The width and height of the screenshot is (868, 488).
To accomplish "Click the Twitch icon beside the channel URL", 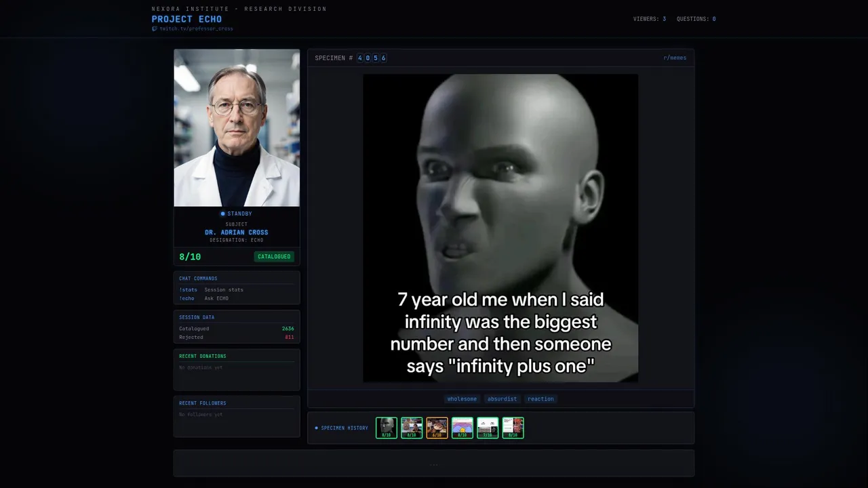I will click(x=155, y=29).
